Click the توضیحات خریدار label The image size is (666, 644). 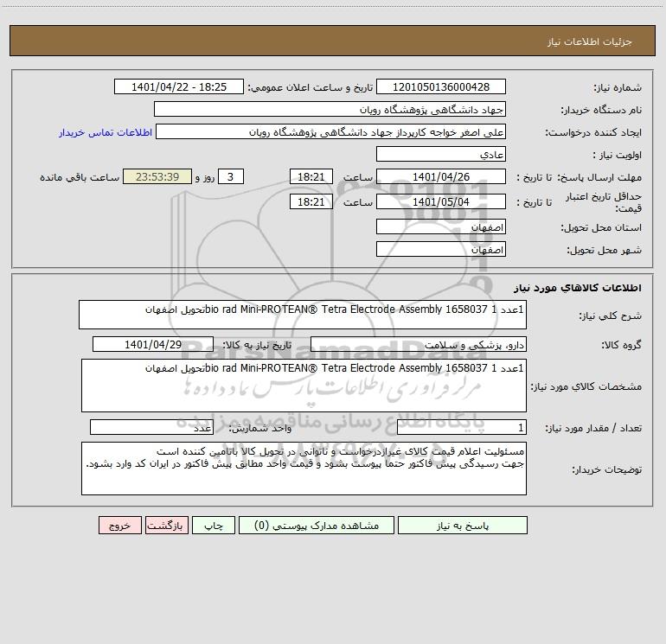(x=607, y=469)
